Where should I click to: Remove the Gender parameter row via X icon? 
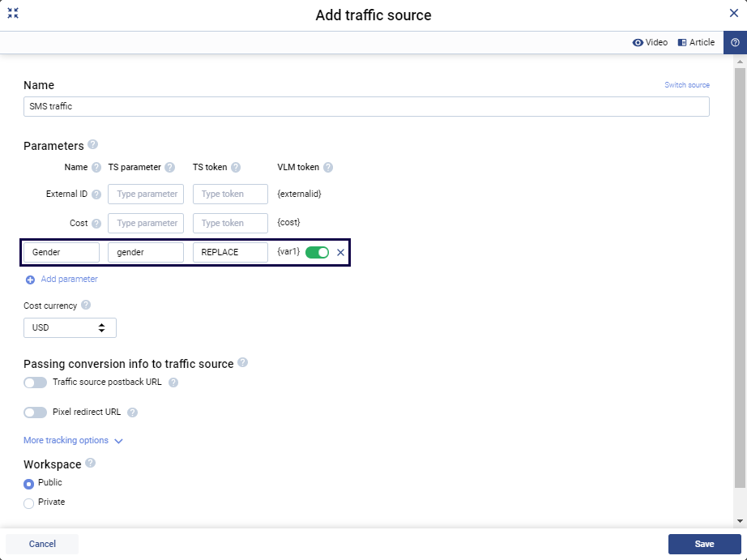[x=340, y=252]
